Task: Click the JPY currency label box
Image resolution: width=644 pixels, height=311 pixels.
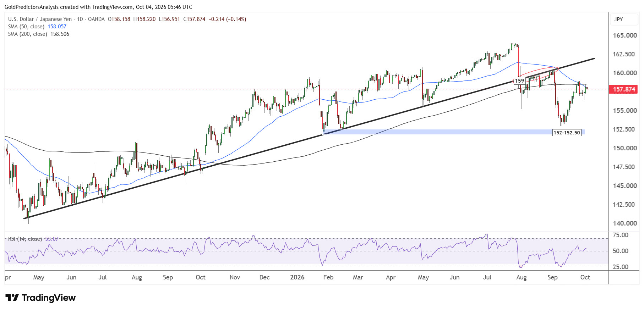Action: point(624,20)
